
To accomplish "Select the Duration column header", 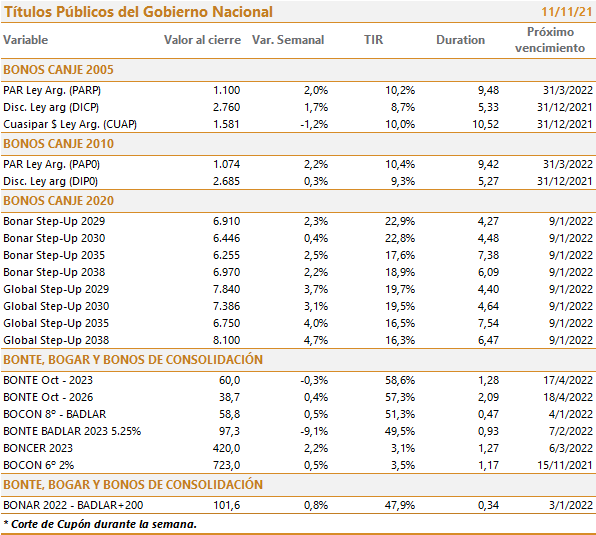I will pyautogui.click(x=461, y=40).
